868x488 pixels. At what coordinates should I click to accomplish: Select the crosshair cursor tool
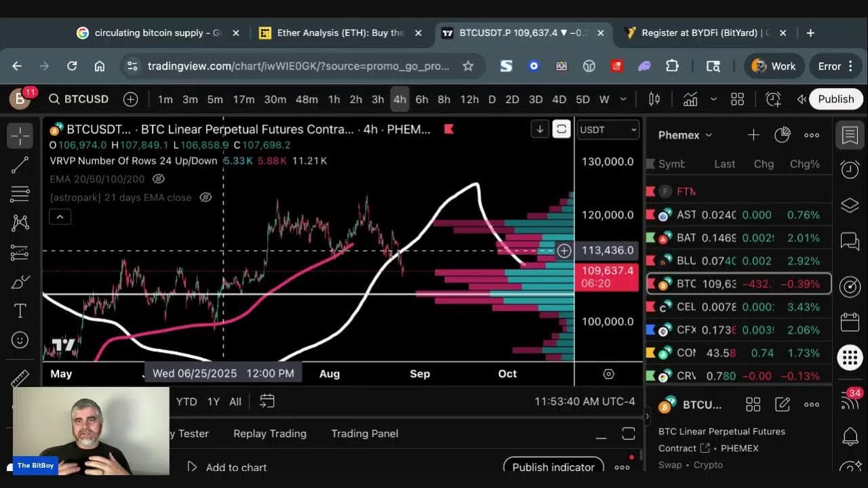(20, 136)
